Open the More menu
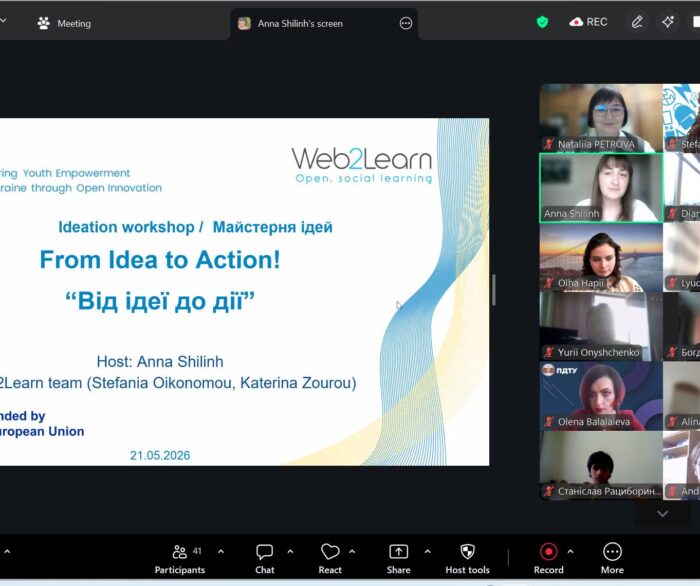Image resolution: width=700 pixels, height=586 pixels. (x=612, y=559)
